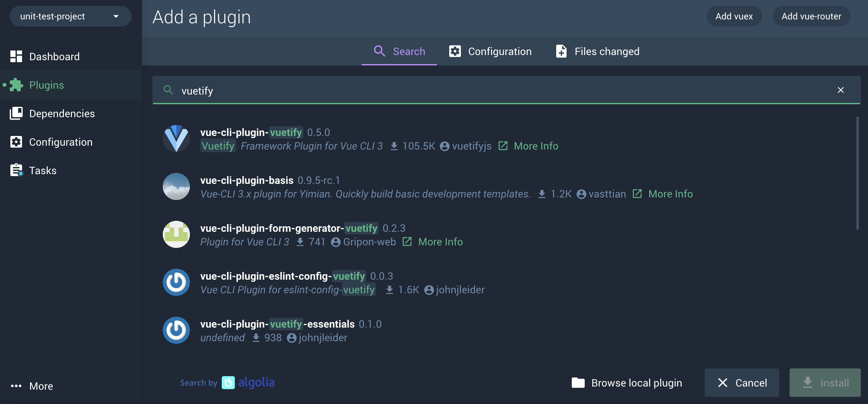The image size is (868, 404).
Task: Click the vue-cli-plugin-basis logo icon
Action: [176, 186]
